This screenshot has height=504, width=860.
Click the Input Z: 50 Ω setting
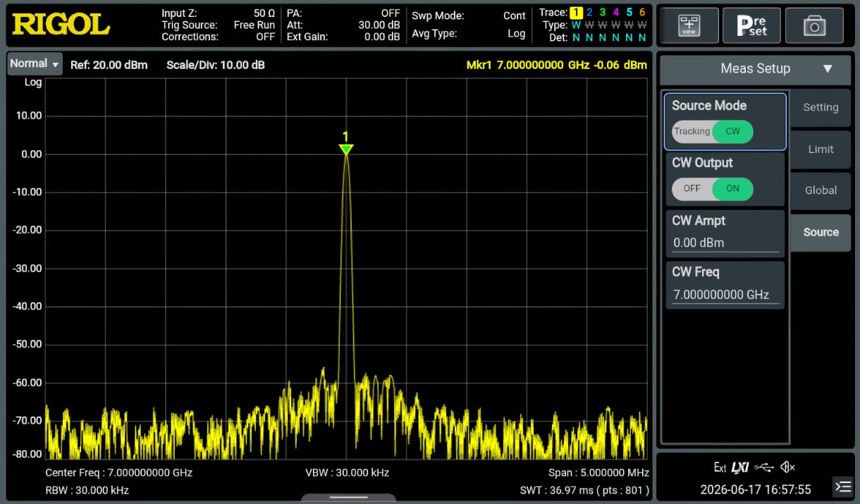point(218,13)
